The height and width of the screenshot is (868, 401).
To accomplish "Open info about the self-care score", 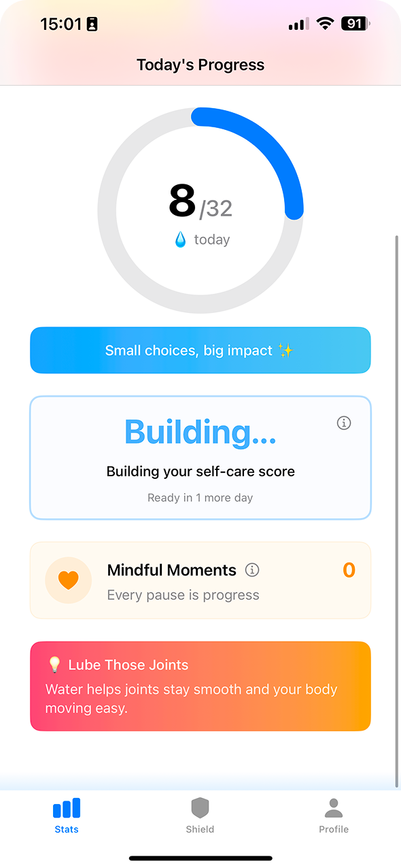I will (x=344, y=423).
